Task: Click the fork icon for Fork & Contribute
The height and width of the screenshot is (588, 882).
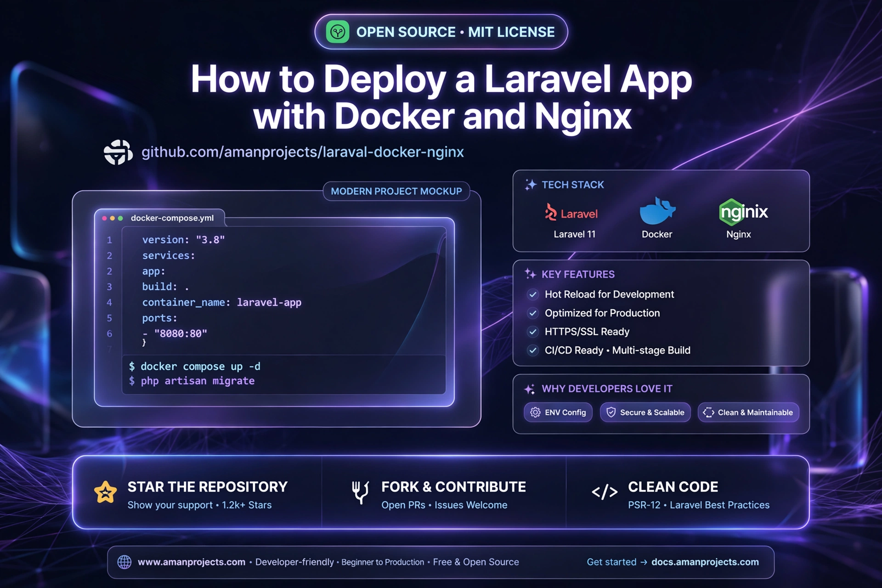Action: [x=361, y=492]
